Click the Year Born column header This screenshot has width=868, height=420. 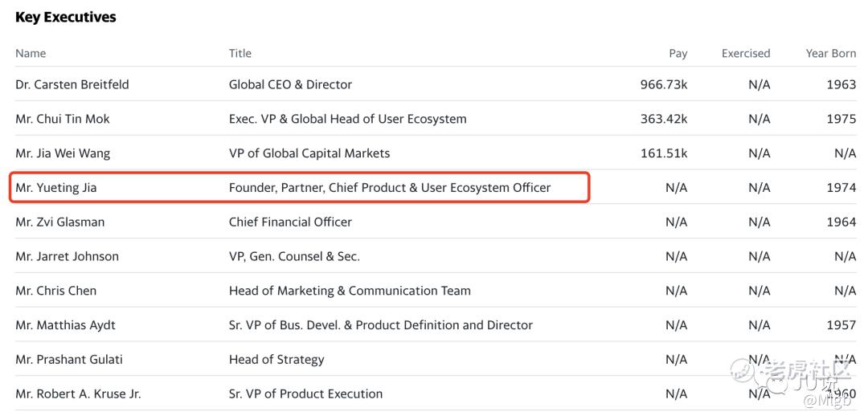pos(830,53)
